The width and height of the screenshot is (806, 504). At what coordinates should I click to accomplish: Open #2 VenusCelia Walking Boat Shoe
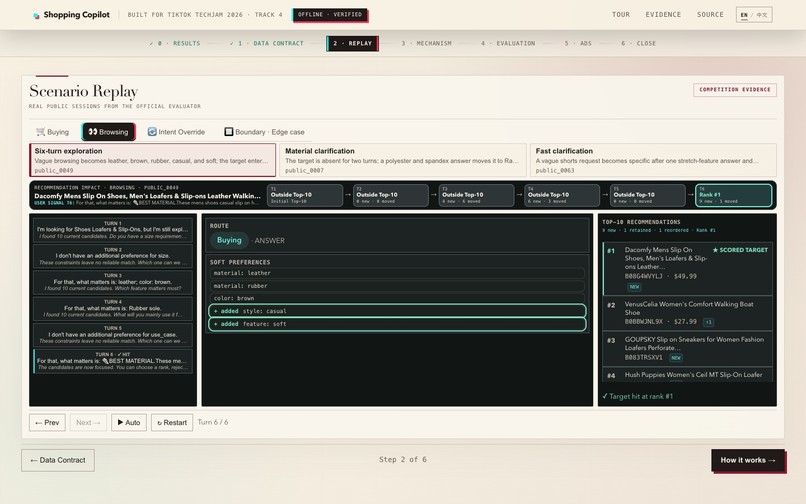687,313
